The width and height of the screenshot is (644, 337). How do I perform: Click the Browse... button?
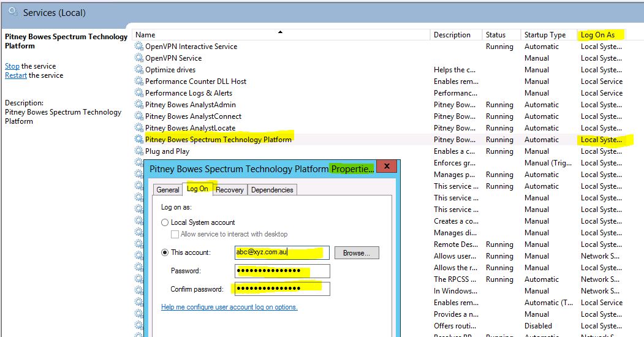pyautogui.click(x=357, y=253)
